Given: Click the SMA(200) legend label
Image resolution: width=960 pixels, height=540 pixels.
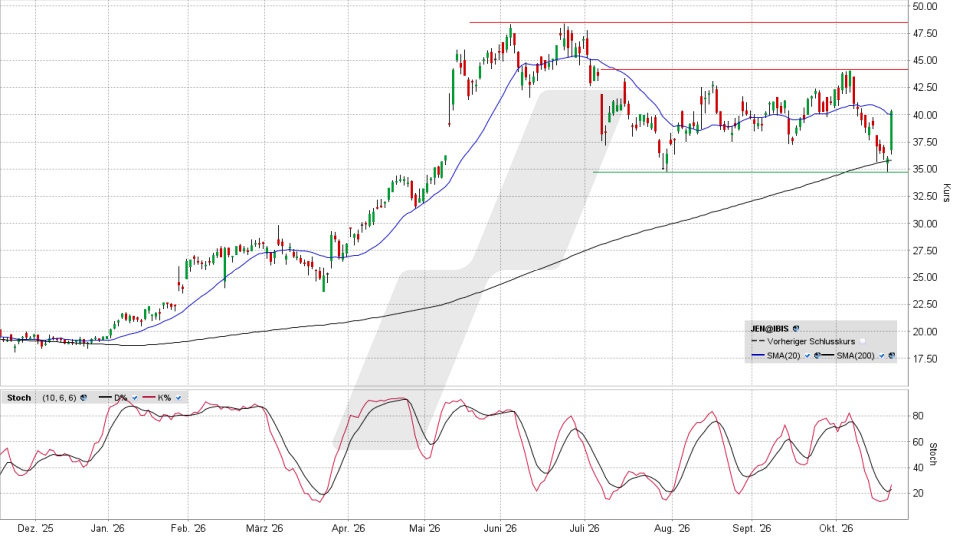Looking at the screenshot, I should point(855,356).
